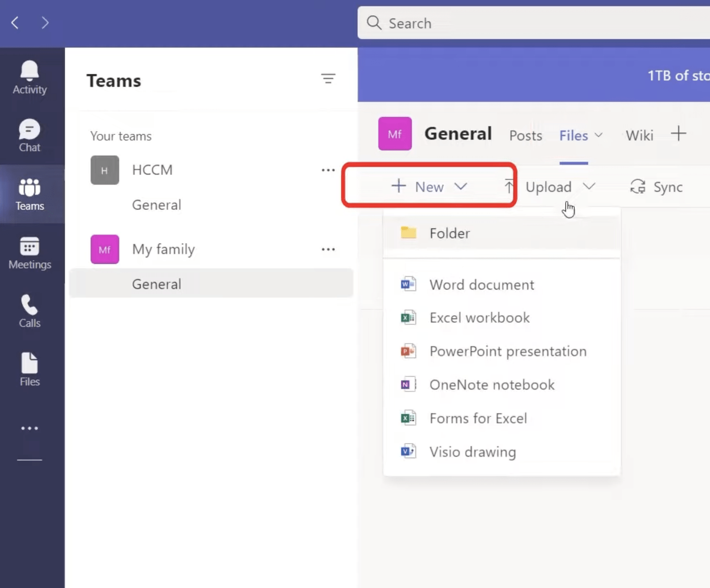Show more apps ellipsis in sidebar
710x588 pixels.
coord(30,429)
